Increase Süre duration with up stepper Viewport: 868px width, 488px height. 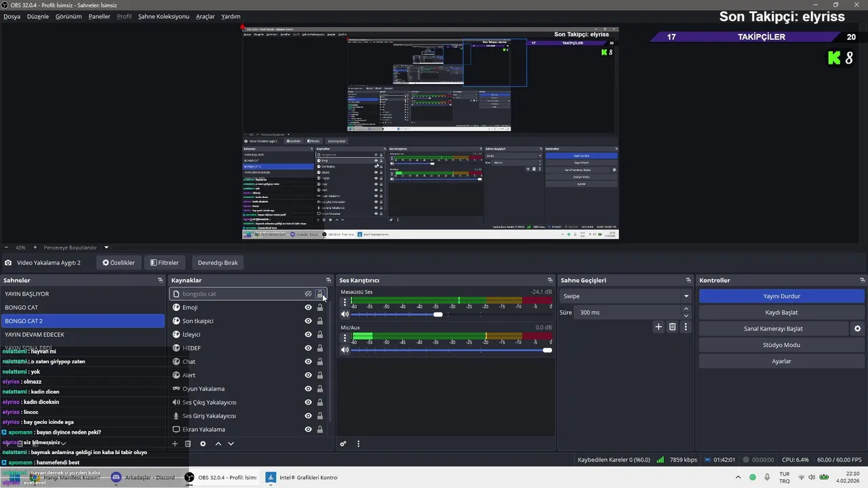click(x=686, y=309)
